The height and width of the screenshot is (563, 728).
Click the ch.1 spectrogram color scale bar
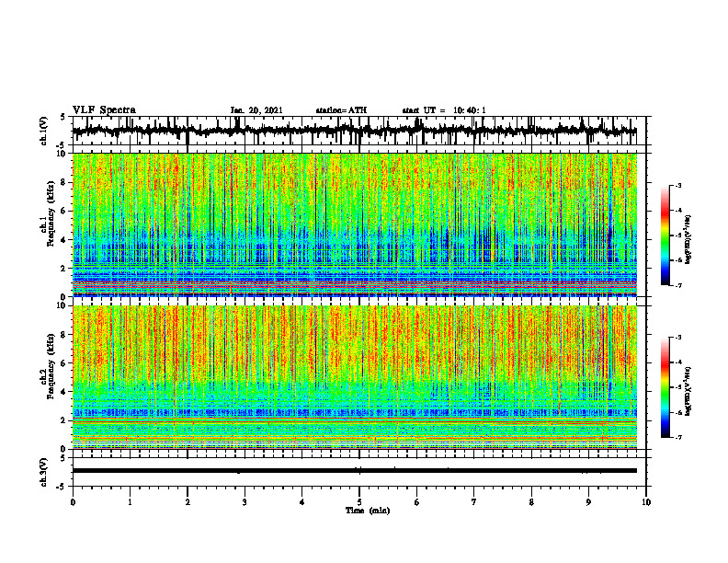pyautogui.click(x=665, y=236)
